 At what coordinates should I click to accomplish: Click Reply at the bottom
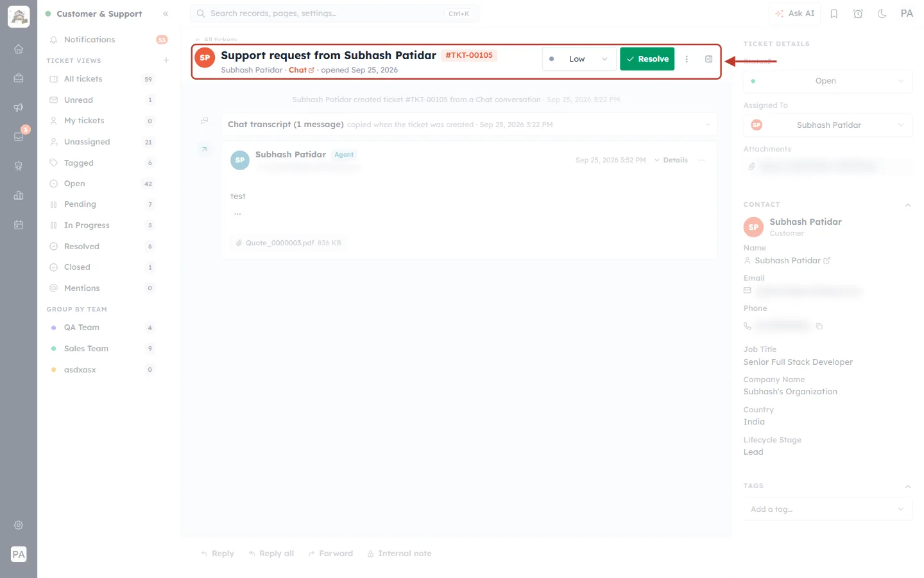(218, 554)
